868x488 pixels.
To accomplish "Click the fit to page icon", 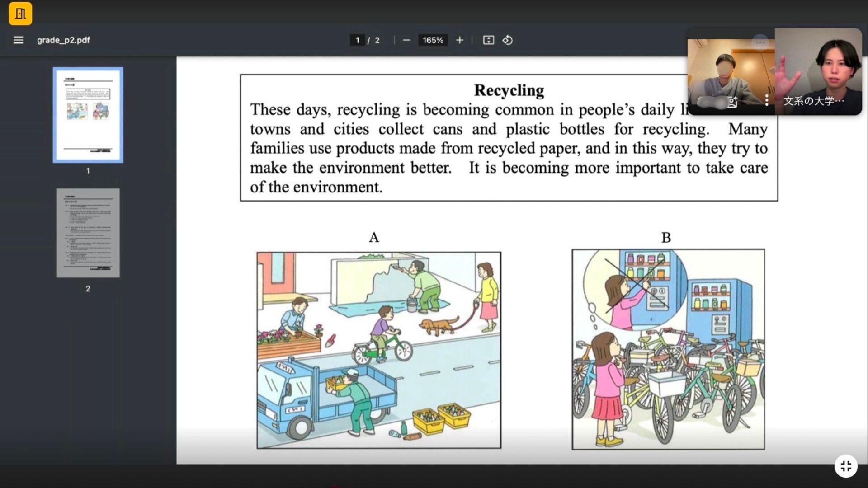I will point(488,40).
